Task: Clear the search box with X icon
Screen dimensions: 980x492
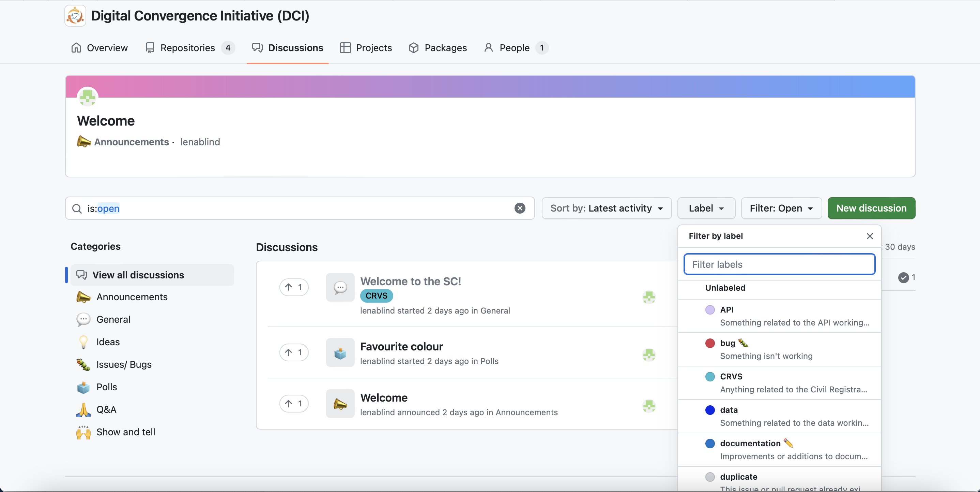Action: (520, 208)
